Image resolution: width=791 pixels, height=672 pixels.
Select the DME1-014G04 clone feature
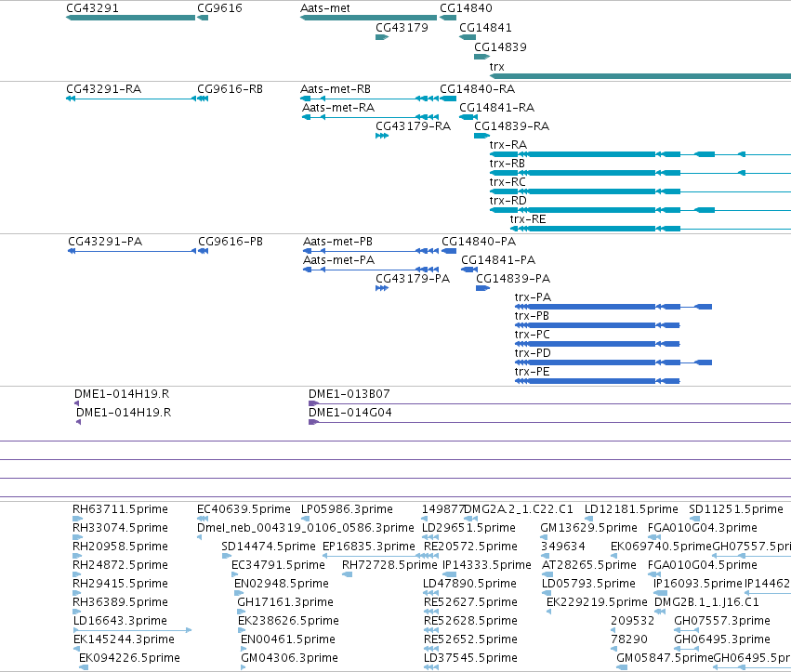(550, 422)
